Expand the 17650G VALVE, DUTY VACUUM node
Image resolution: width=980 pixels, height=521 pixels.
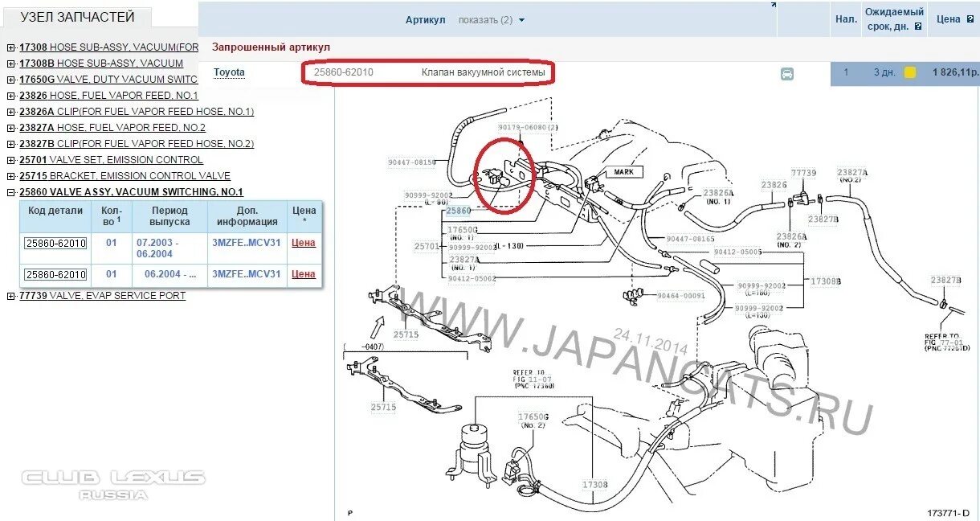10,80
